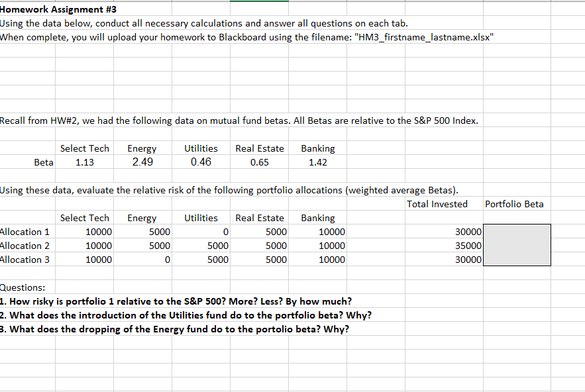The width and height of the screenshot is (585, 392).
Task: Click the Select Tech column header cell
Action: point(85,218)
